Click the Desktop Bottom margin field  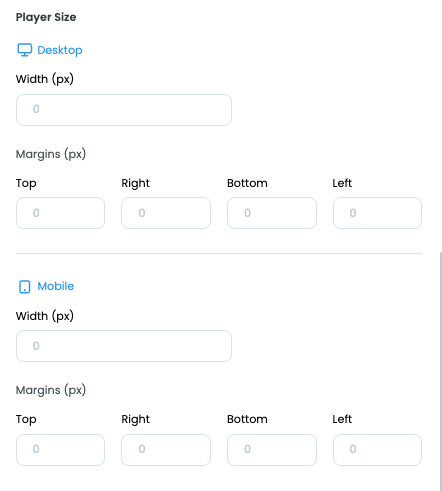272,213
